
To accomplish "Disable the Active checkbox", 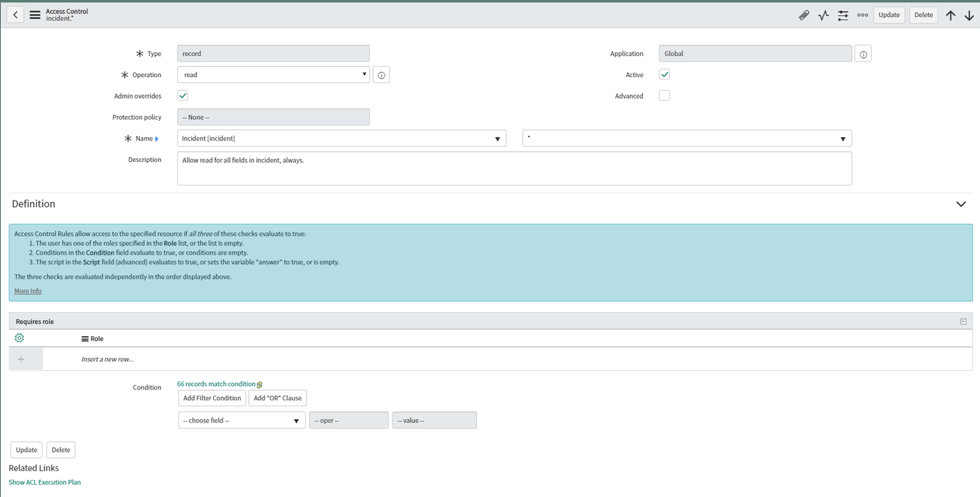I will coord(664,74).
